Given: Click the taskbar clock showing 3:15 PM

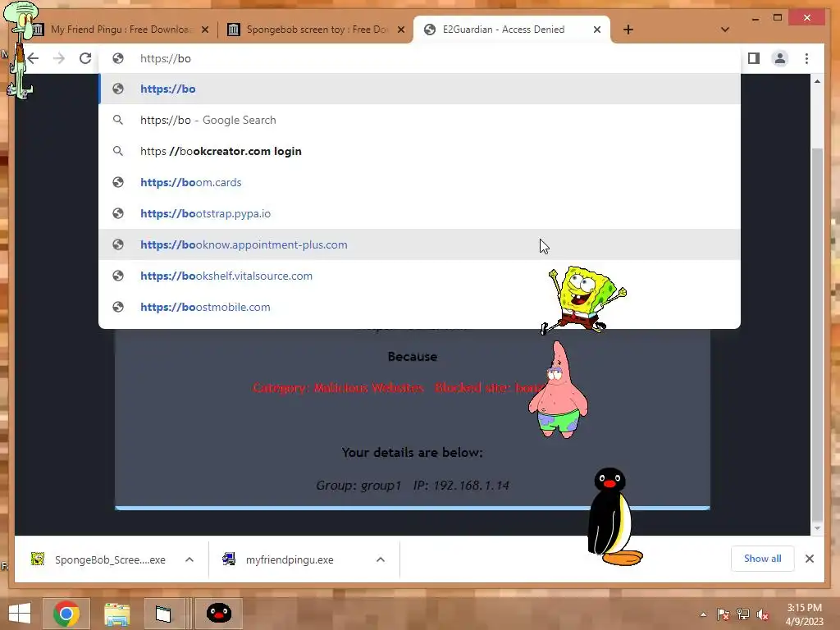Looking at the screenshot, I should pos(804,614).
